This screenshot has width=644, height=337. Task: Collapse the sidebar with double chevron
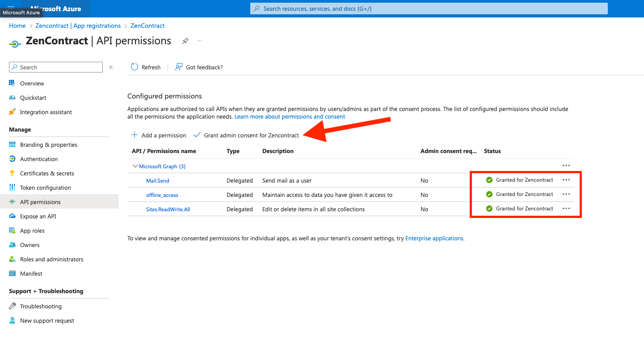(111, 67)
